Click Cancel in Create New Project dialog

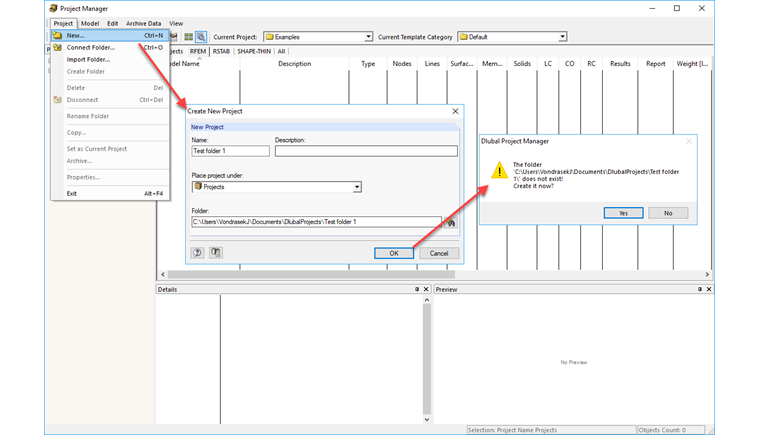coord(439,253)
